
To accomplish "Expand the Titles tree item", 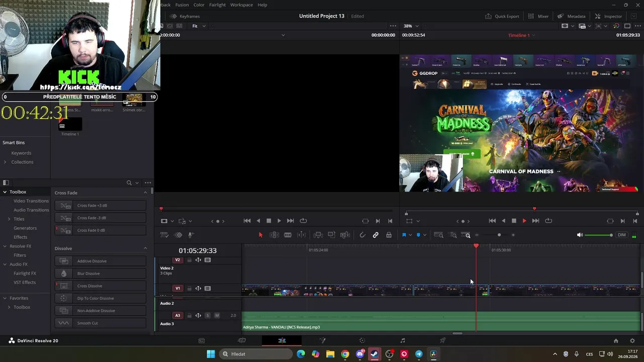I will 9,219.
